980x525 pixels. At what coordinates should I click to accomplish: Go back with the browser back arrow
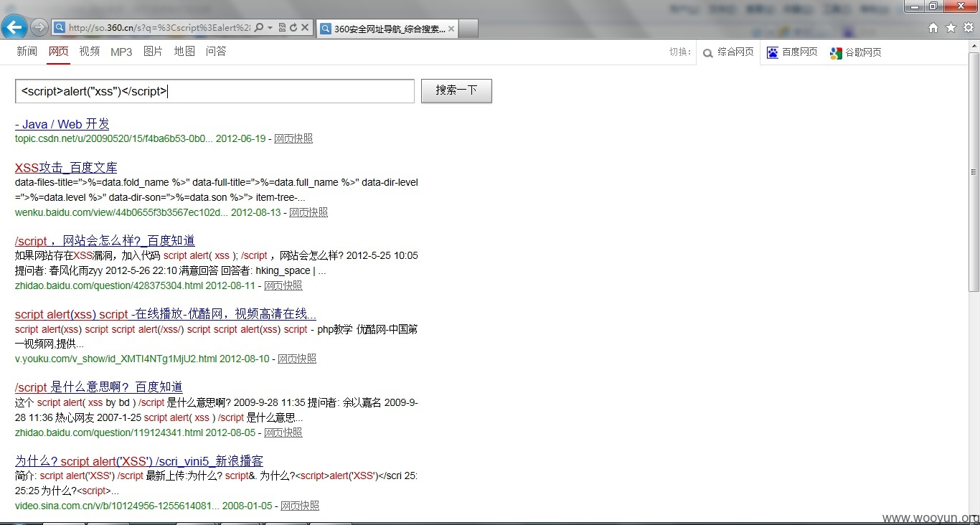click(14, 27)
